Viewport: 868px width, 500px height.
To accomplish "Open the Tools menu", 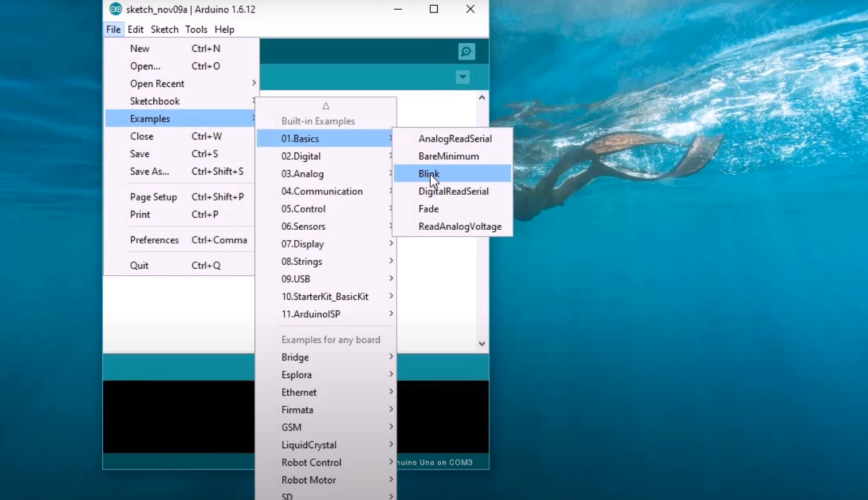I will pyautogui.click(x=196, y=29).
